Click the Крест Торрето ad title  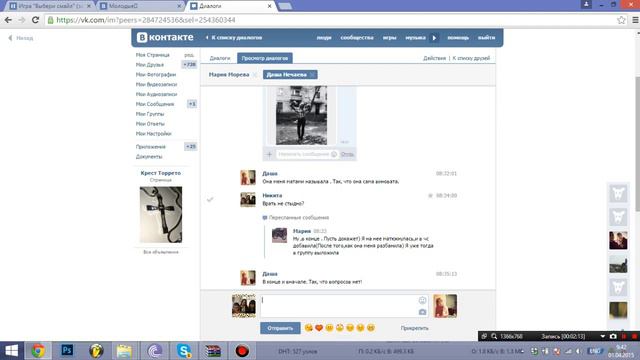[x=161, y=173]
